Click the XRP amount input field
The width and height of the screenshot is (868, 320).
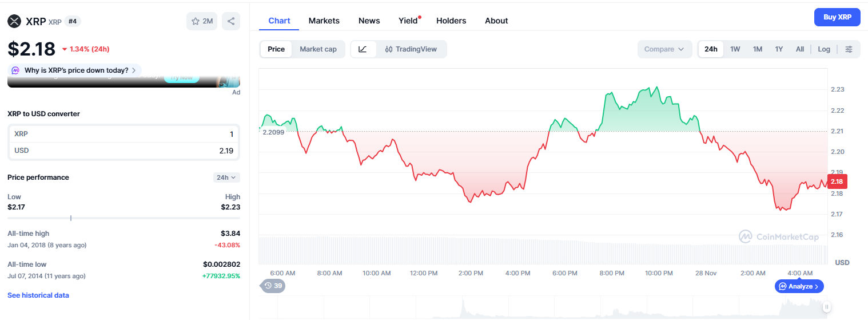tap(124, 134)
